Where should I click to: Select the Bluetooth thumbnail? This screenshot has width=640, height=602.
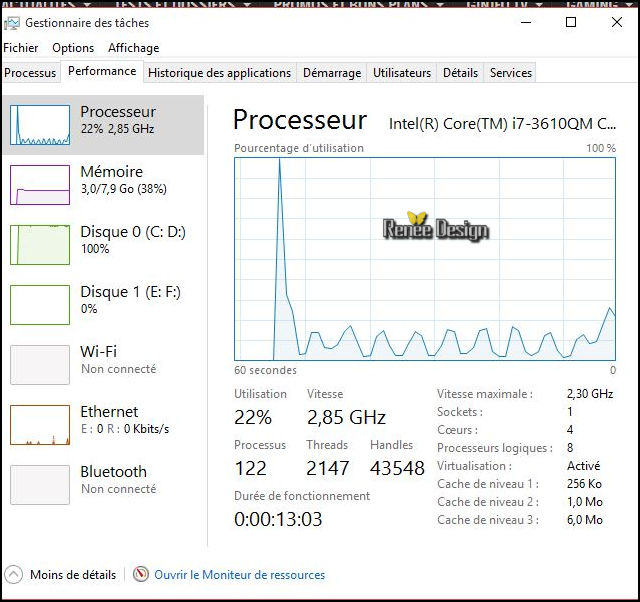[x=40, y=485]
